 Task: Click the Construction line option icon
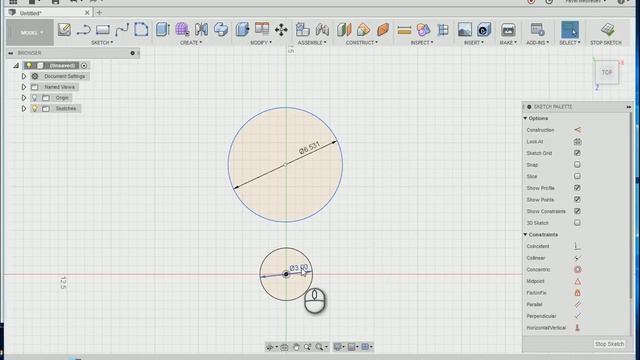pyautogui.click(x=577, y=130)
